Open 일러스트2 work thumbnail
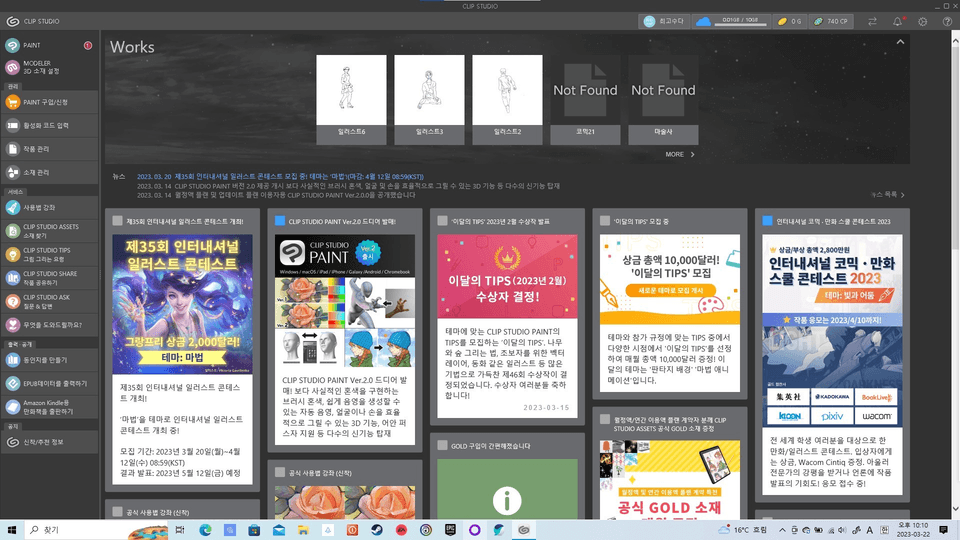Image resolution: width=960 pixels, height=540 pixels. pos(507,99)
